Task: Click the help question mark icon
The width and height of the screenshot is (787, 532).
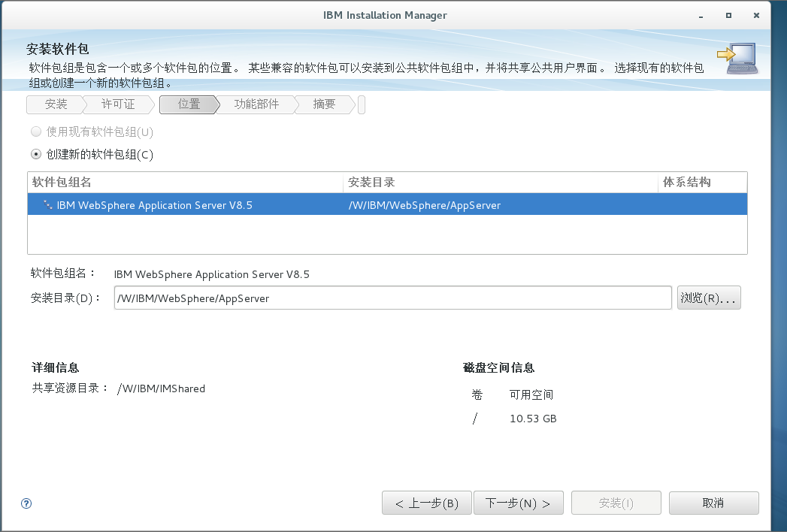Action: (x=26, y=503)
